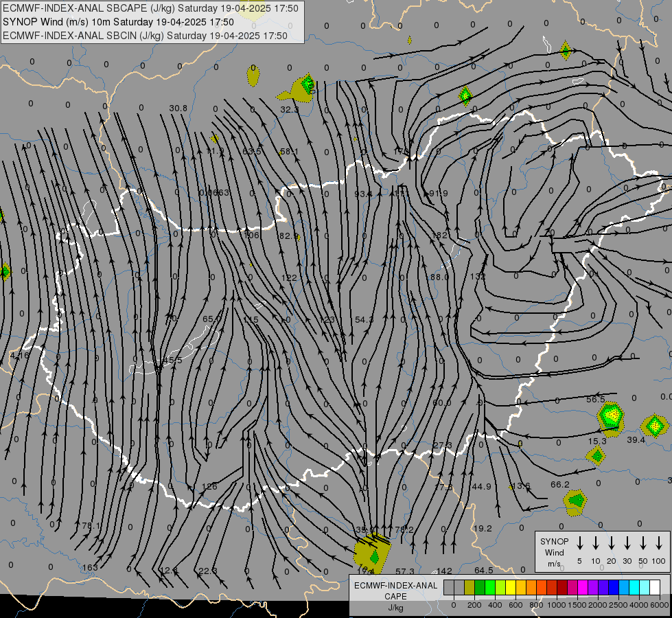Click the 65.0 value on the map
Viewport: 672px width, 618px height.
coord(211,319)
